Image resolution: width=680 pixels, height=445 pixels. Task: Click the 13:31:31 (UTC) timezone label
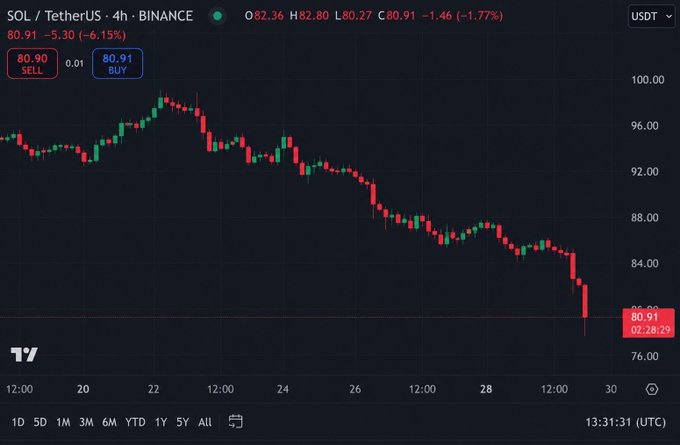click(x=625, y=422)
